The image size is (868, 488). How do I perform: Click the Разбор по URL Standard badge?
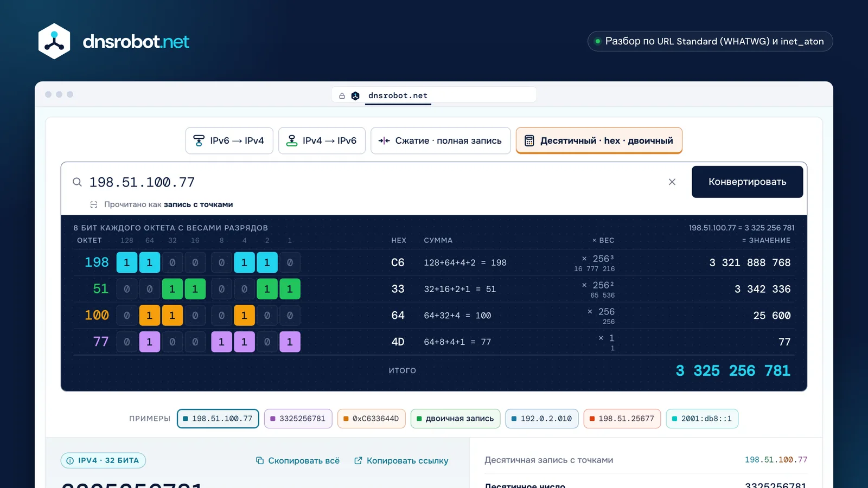pos(710,41)
